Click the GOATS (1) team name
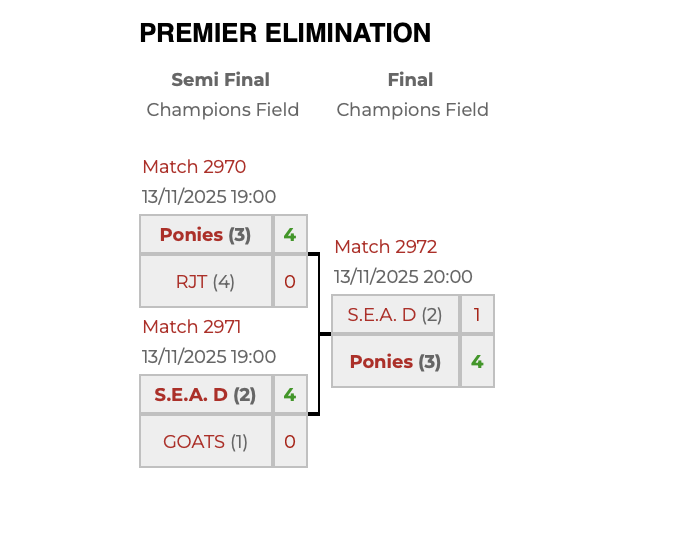The width and height of the screenshot is (678, 558). tap(194, 442)
